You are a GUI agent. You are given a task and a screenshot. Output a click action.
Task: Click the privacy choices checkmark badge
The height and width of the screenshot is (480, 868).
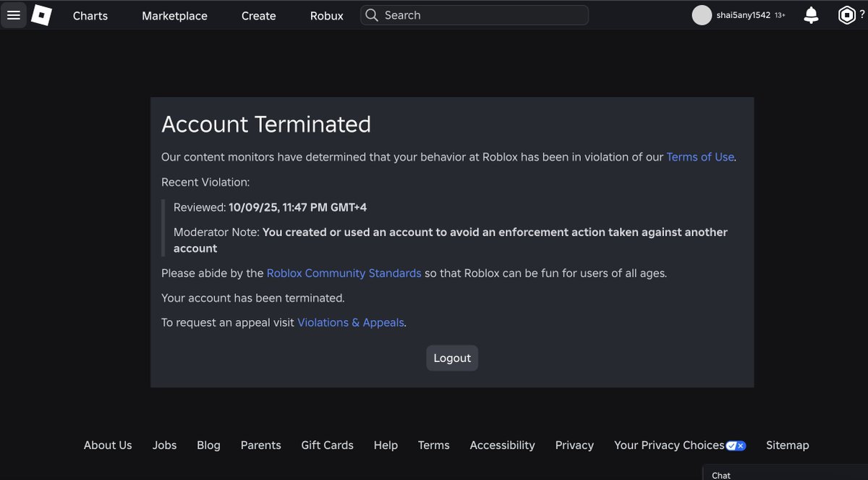(736, 445)
